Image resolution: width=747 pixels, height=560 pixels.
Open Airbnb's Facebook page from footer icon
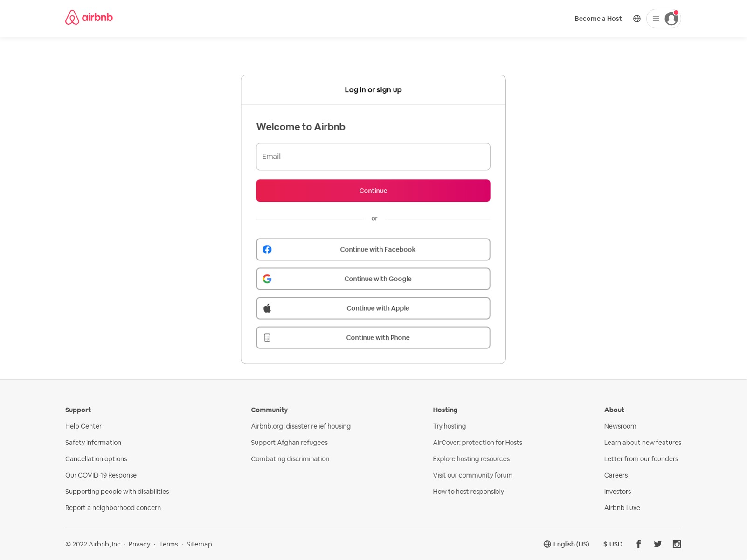coord(638,544)
